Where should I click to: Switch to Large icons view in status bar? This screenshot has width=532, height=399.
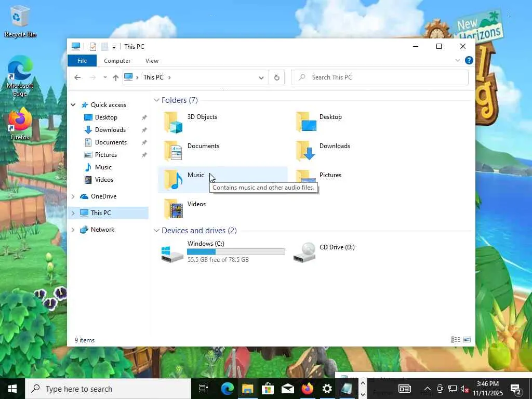[x=467, y=340]
